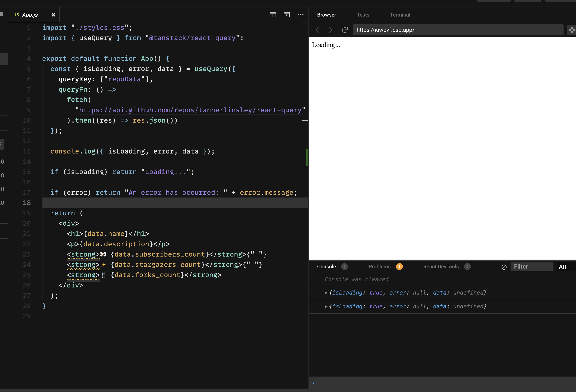Click the browser preview URL address field
The image size is (576, 392).
tap(458, 30)
